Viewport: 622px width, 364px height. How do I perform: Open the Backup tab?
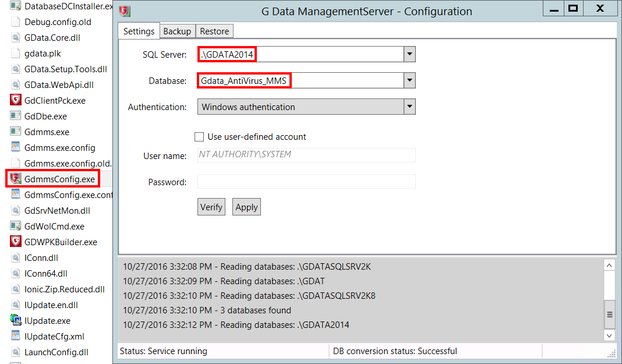(177, 31)
